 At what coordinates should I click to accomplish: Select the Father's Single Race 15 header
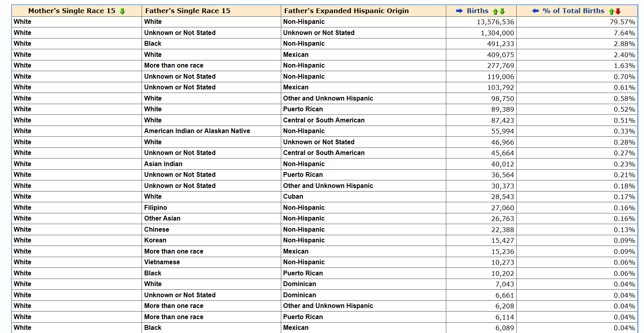pos(188,11)
